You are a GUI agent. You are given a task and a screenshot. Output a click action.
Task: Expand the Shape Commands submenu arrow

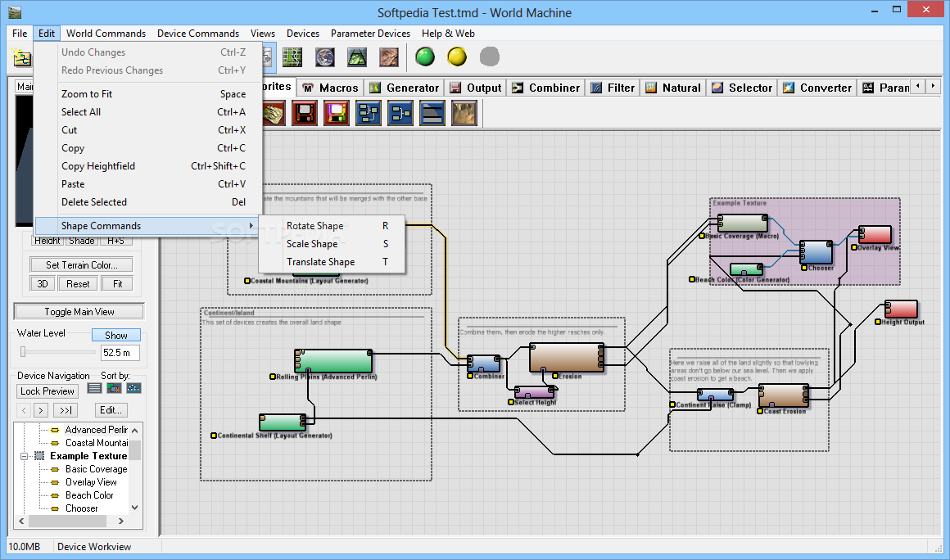(x=251, y=226)
